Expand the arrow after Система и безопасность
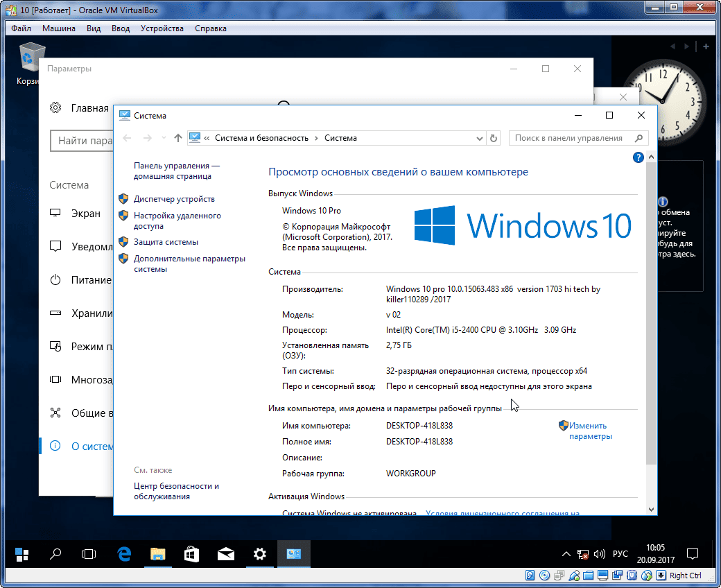This screenshot has height=588, width=721. click(316, 139)
